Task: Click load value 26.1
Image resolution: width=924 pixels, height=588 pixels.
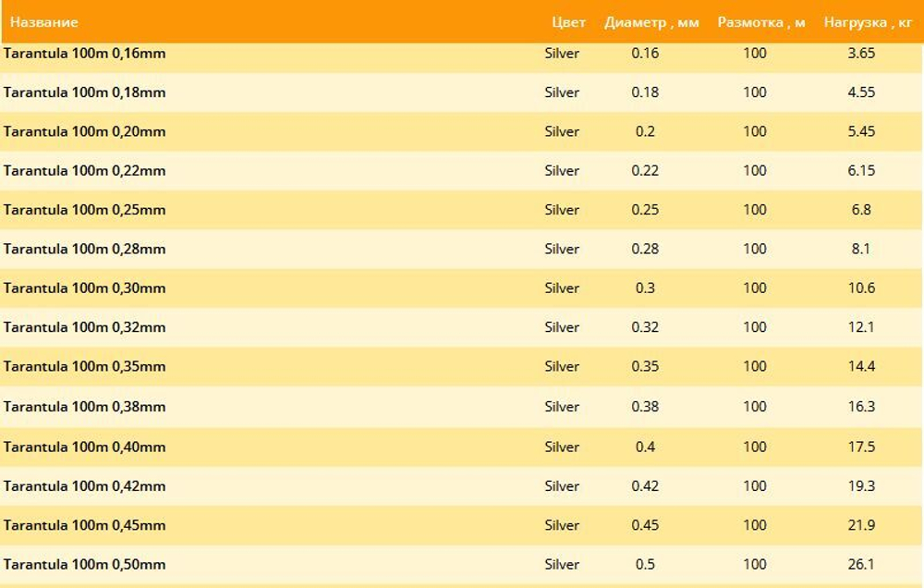Action: tap(861, 564)
